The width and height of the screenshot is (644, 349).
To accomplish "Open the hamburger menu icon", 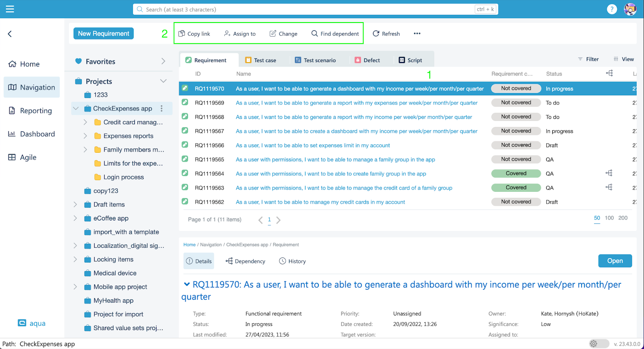I will [x=10, y=9].
